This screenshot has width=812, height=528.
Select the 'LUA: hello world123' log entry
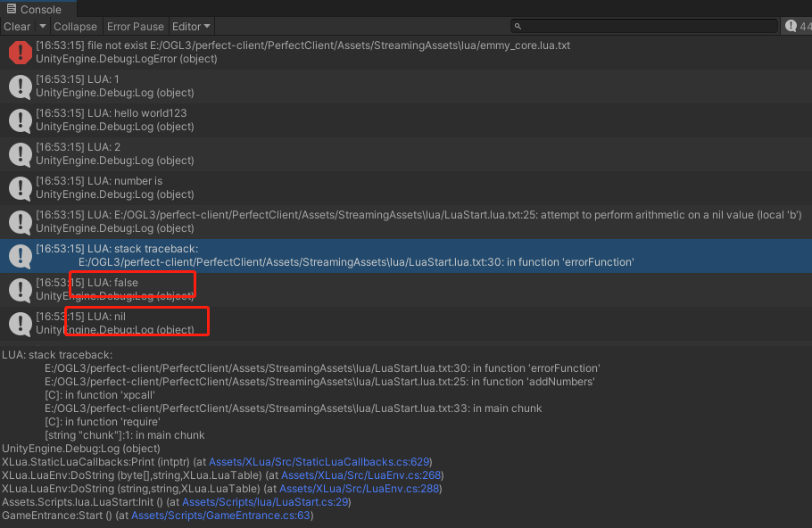click(x=406, y=120)
